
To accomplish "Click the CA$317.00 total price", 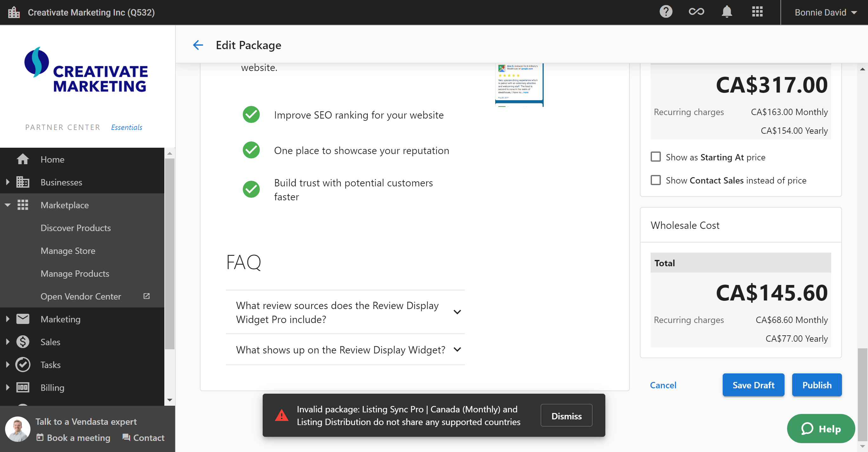I will [x=772, y=85].
